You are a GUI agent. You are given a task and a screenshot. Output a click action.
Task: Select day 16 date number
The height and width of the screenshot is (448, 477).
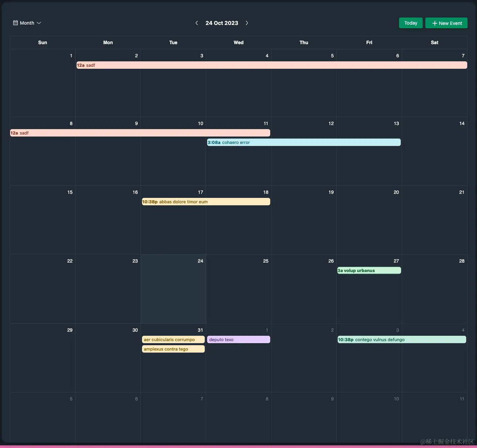135,192
